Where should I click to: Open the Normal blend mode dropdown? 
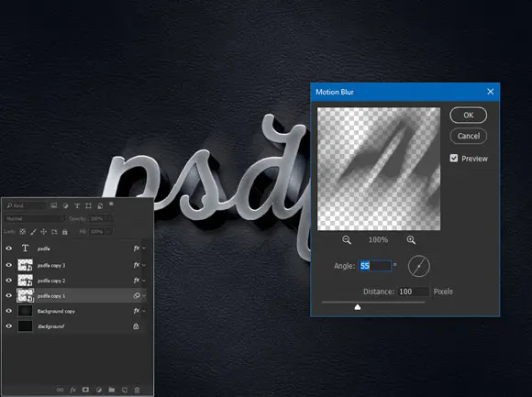tap(33, 219)
